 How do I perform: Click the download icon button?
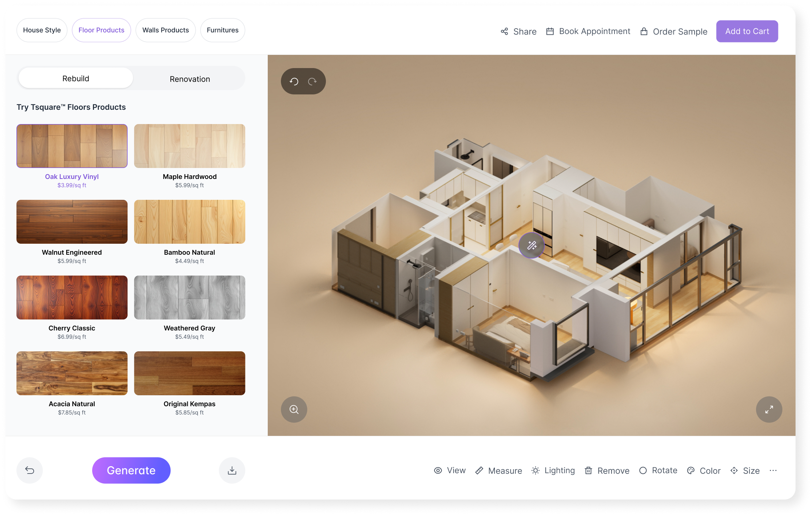tap(232, 470)
